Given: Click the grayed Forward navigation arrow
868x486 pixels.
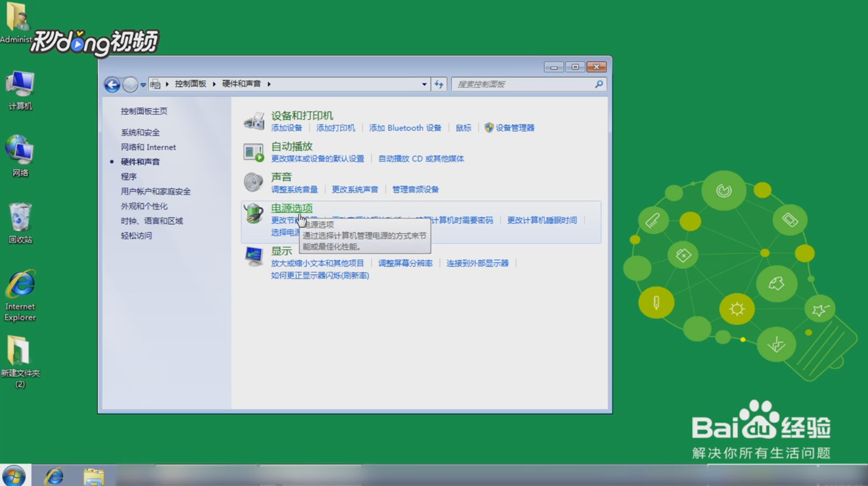Looking at the screenshot, I should click(x=130, y=84).
